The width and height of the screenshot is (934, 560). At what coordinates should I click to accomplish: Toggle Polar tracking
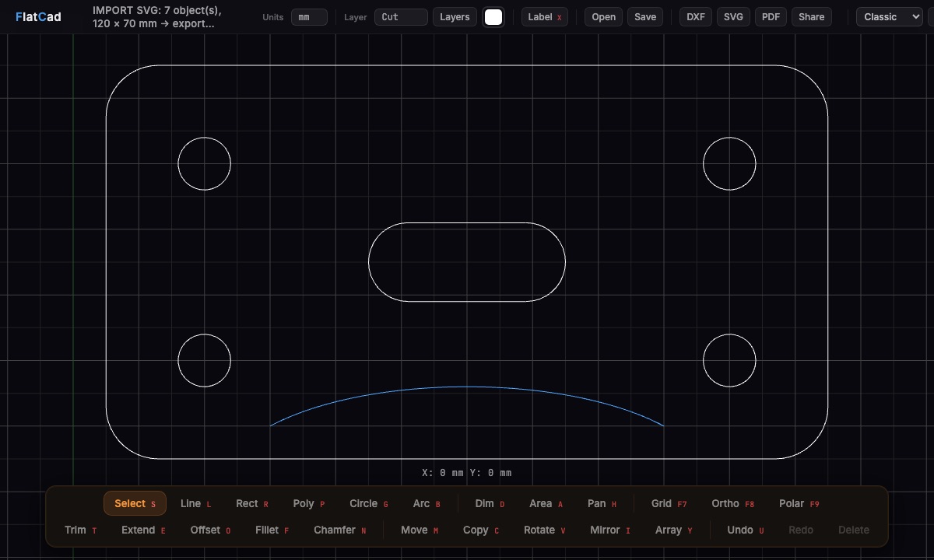point(799,503)
